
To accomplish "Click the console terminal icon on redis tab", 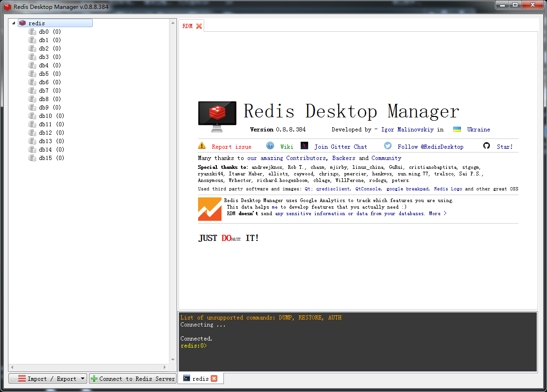I will (x=187, y=378).
